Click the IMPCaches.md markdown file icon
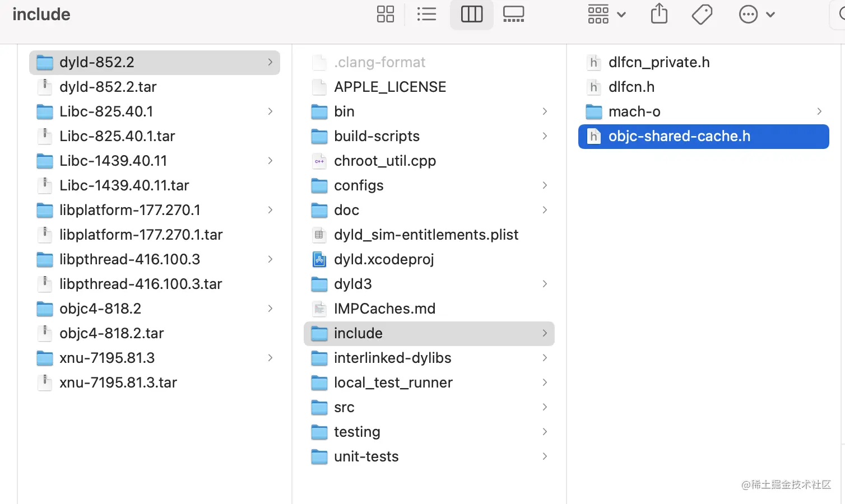The image size is (845, 504). click(319, 309)
